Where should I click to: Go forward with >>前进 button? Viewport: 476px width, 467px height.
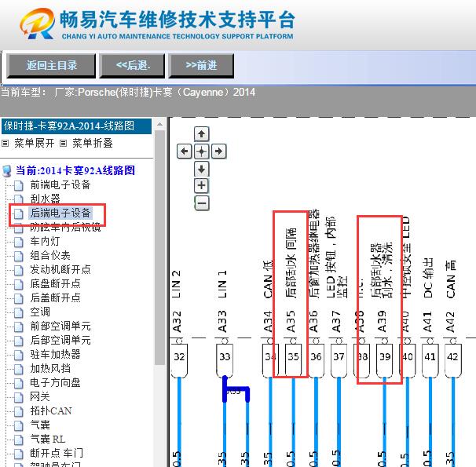click(201, 65)
